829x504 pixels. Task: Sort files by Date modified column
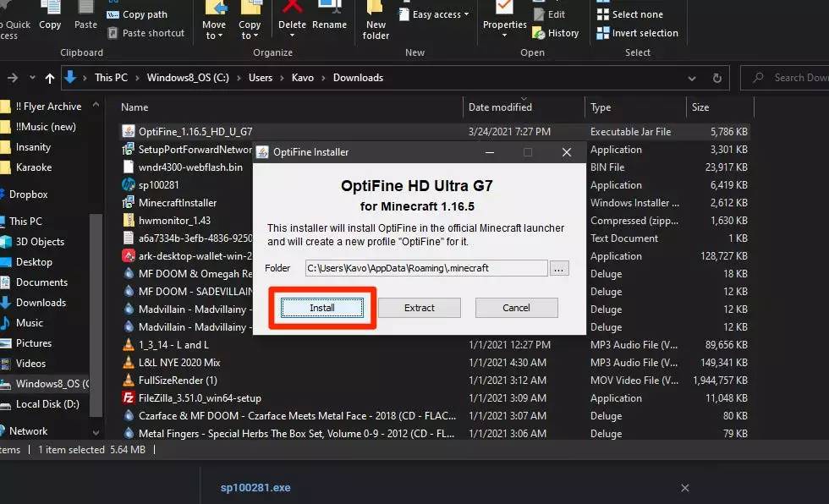pyautogui.click(x=500, y=107)
